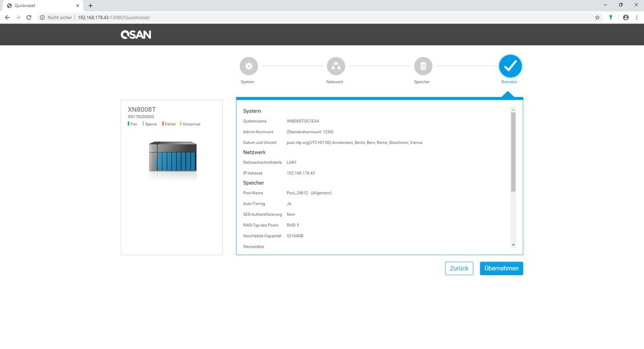Click the 'Speicher' step label
The height and width of the screenshot is (349, 644).
422,82
